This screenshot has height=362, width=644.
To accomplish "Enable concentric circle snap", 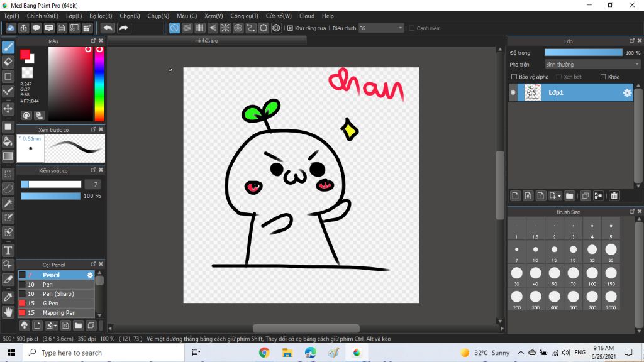I will pos(238,28).
